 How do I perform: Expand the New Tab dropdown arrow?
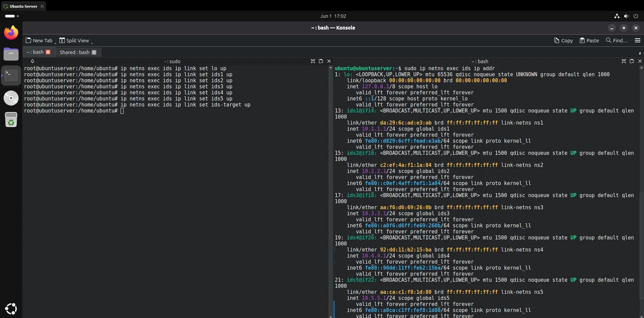pos(55,43)
